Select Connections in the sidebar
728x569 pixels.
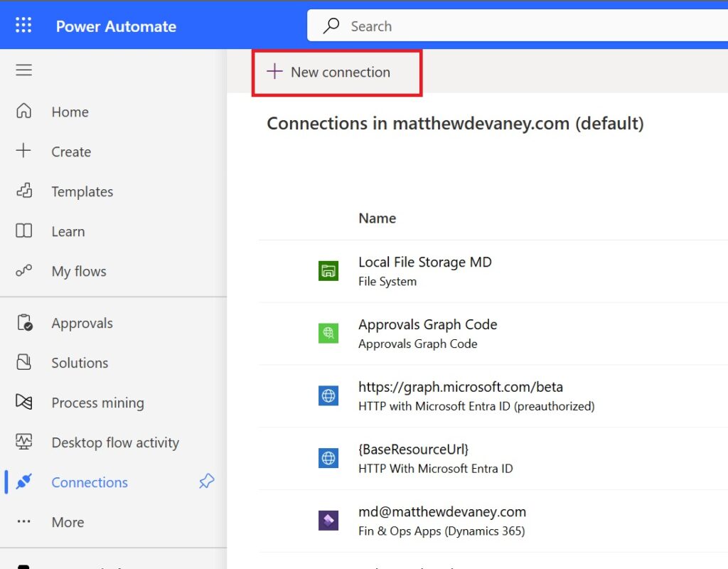(x=90, y=482)
